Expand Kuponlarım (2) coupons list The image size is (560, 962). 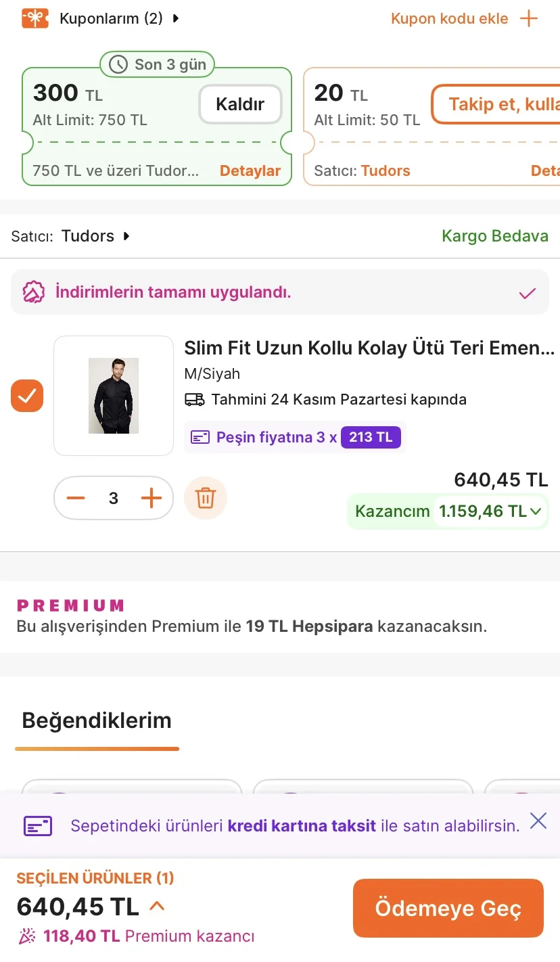(x=176, y=18)
